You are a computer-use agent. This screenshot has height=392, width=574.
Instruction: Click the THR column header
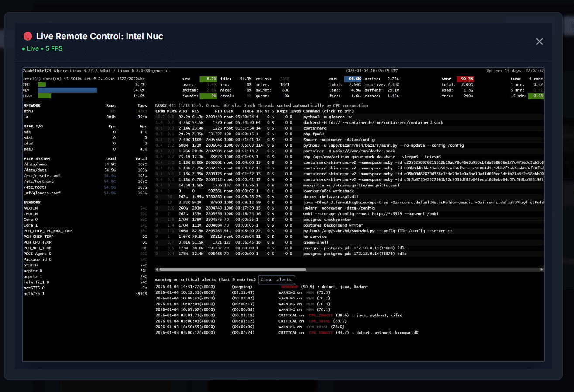point(259,111)
